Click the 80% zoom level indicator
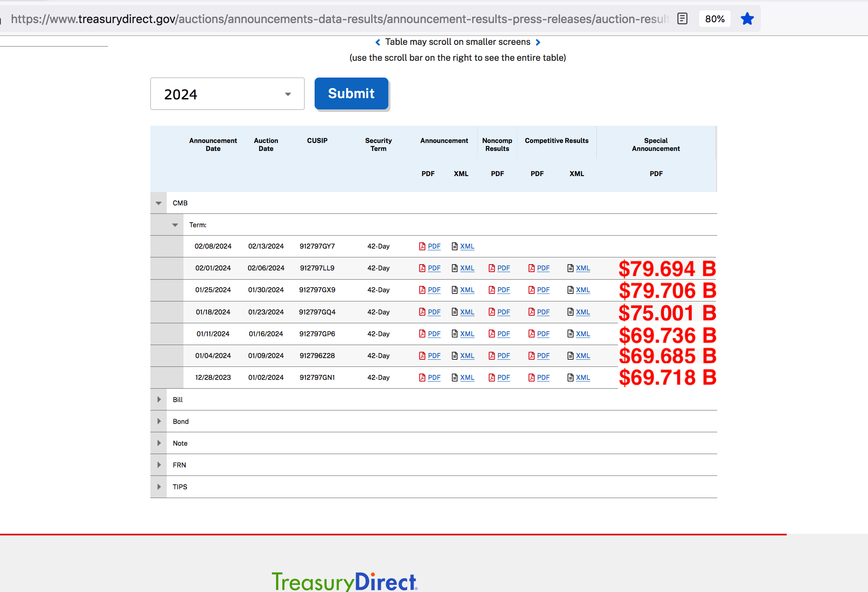The width and height of the screenshot is (868, 592). click(x=715, y=19)
